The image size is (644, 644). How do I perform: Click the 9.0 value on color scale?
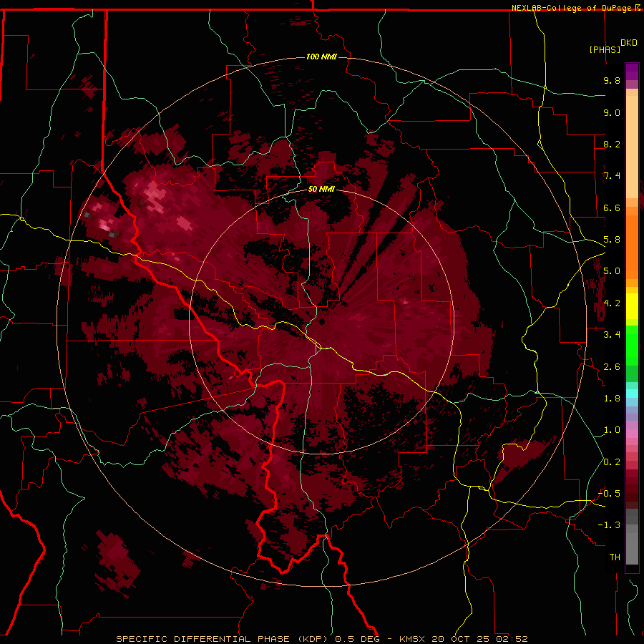pos(612,112)
